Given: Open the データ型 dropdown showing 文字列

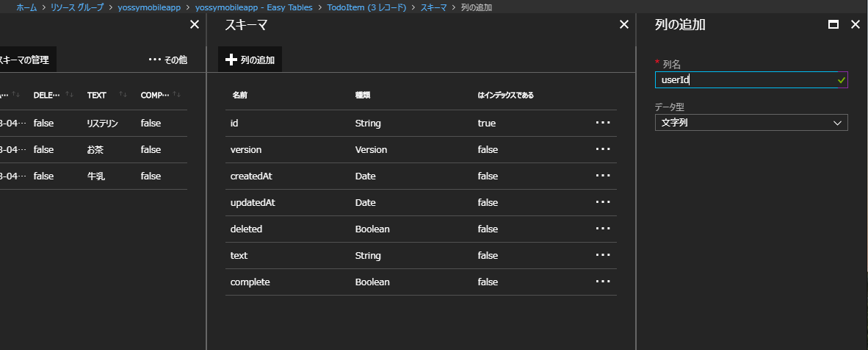Looking at the screenshot, I should click(751, 123).
